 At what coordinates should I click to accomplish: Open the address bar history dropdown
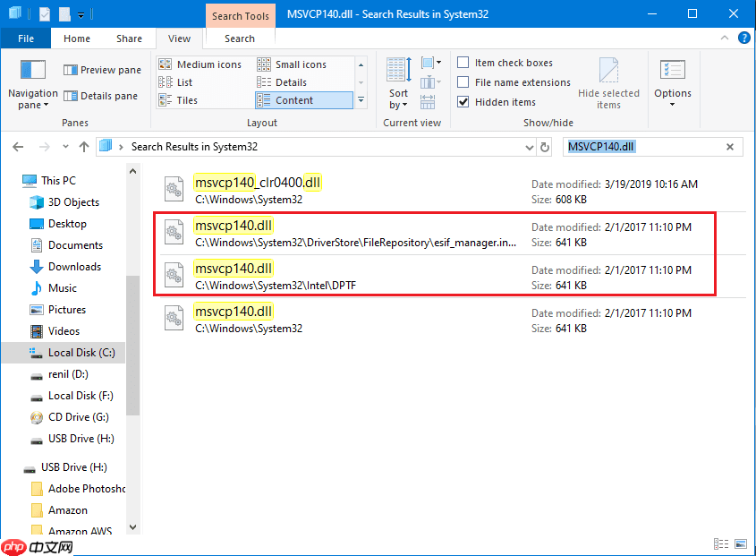(x=530, y=147)
